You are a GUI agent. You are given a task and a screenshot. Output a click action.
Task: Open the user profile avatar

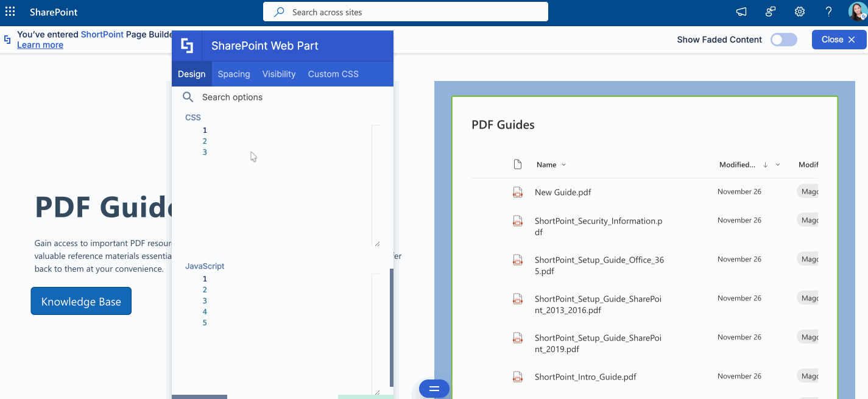(858, 12)
